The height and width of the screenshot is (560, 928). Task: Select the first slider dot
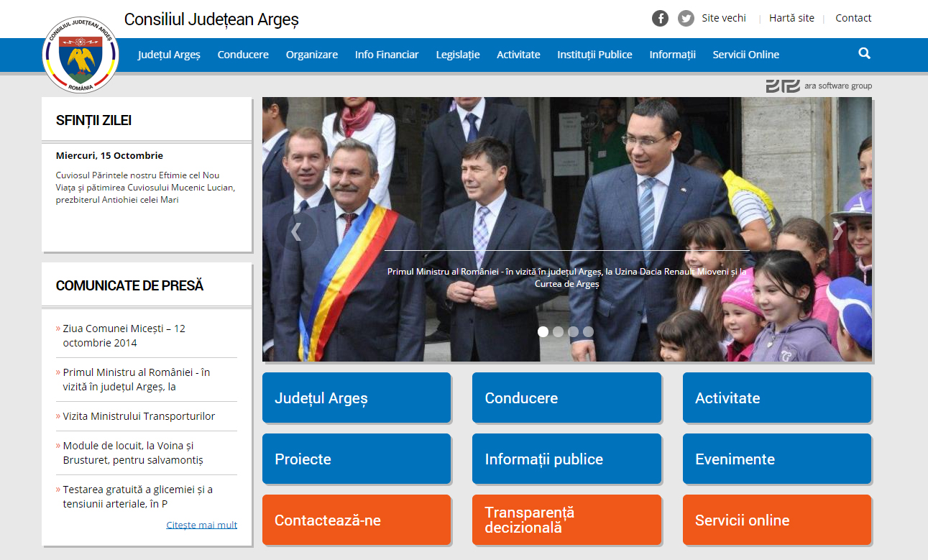click(543, 331)
